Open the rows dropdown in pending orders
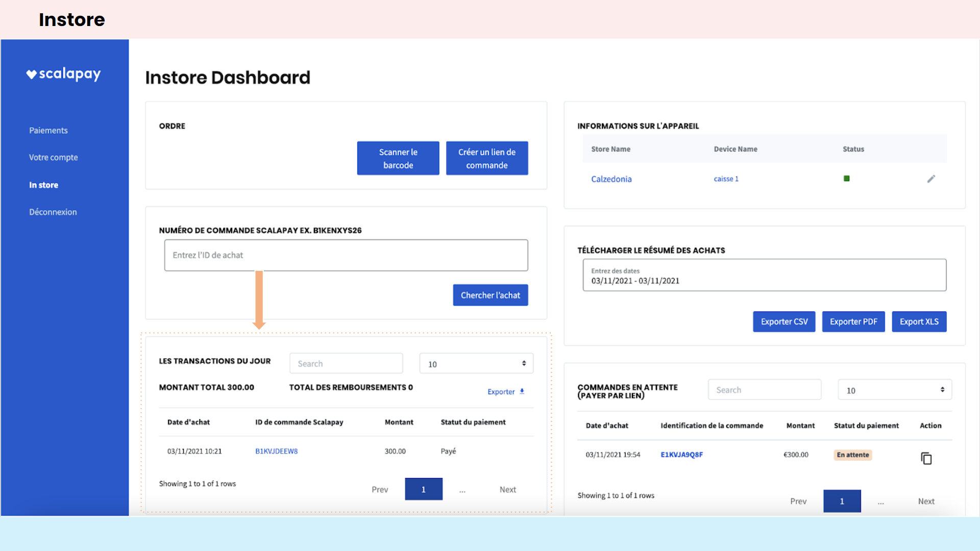Screen dimensions: 980x551 pyautogui.click(x=894, y=390)
